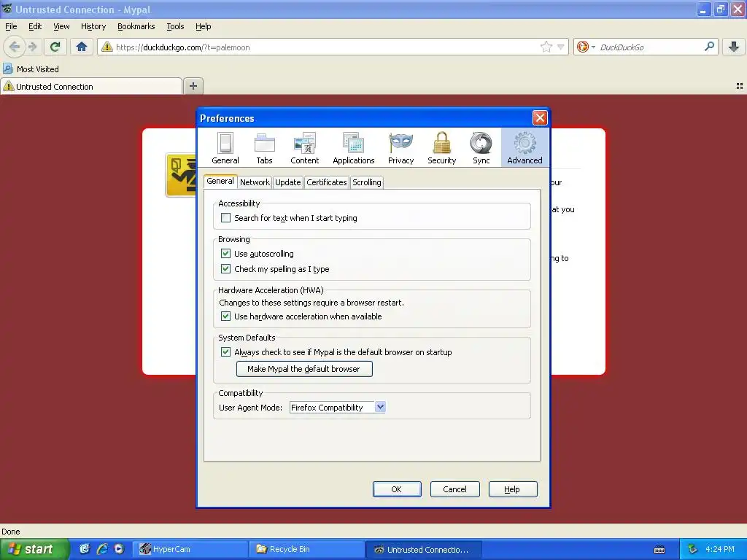
Task: Select the General sub-tab in Advanced
Action: point(220,182)
